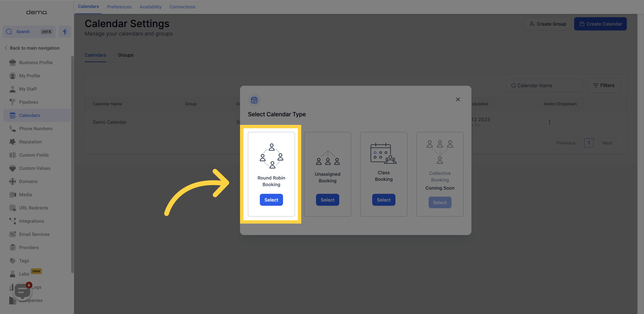Click the calendar icon in dialog header
Viewport: 644px width, 314px height.
pyautogui.click(x=254, y=100)
